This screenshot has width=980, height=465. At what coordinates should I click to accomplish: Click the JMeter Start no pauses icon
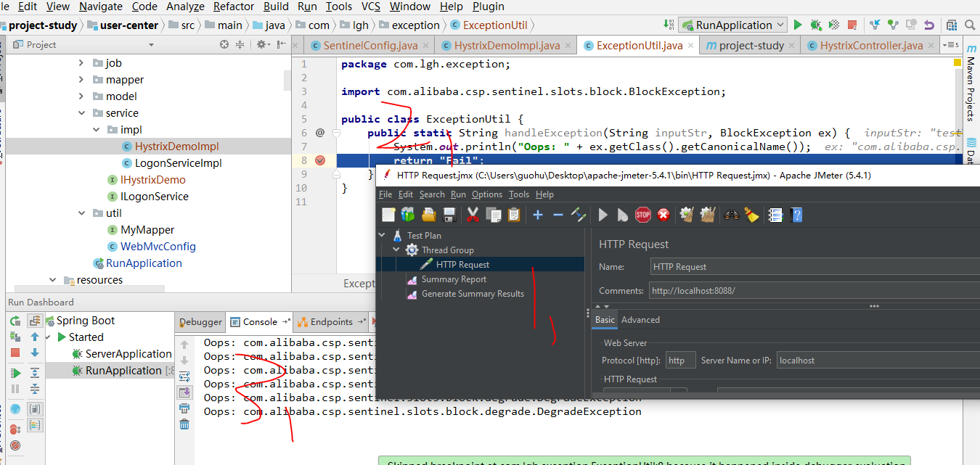coord(622,215)
